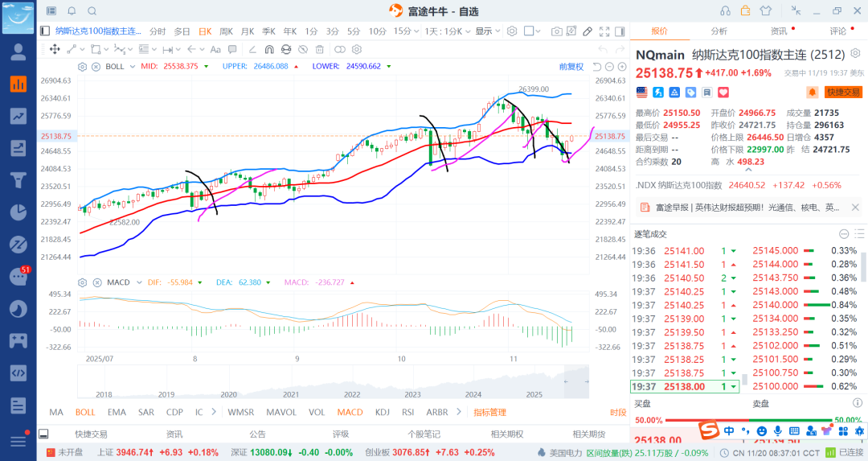
Task: Open the 相关期权 bottom tab
Action: tap(506, 434)
